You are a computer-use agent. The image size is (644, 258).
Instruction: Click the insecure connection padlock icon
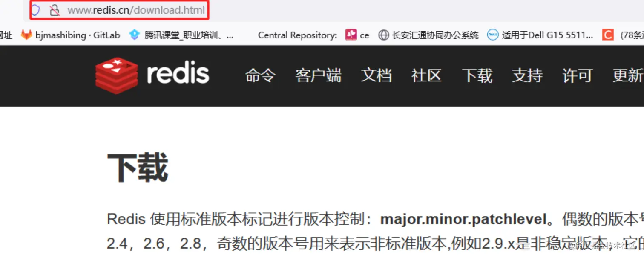point(55,10)
